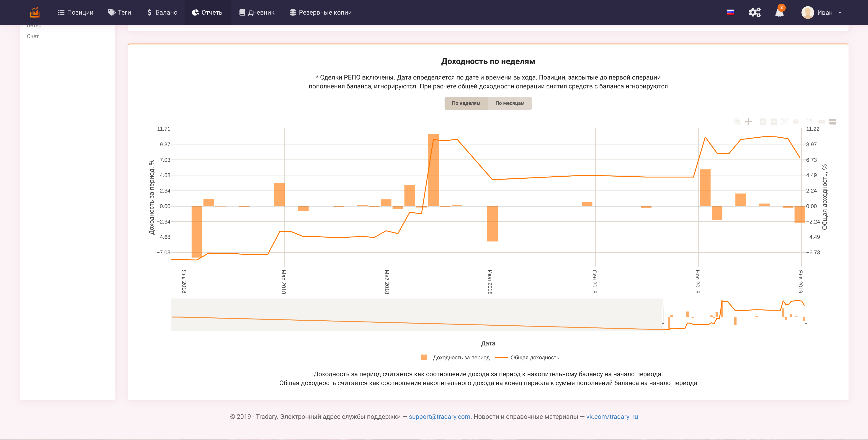Enable compare data on hover

tap(832, 122)
